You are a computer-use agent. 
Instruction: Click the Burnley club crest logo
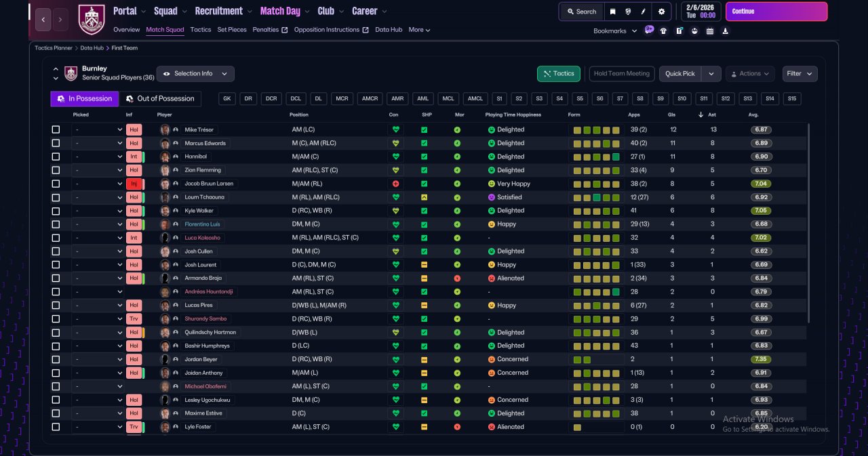click(92, 19)
